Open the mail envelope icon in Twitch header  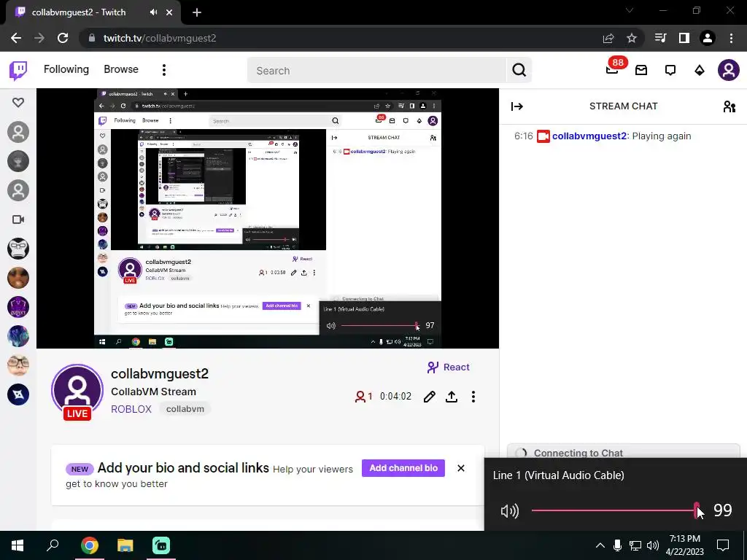pos(641,71)
